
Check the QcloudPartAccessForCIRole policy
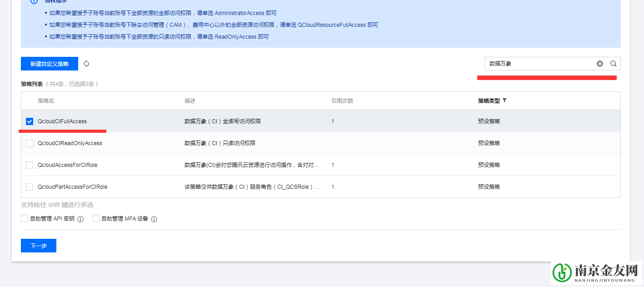click(30, 186)
